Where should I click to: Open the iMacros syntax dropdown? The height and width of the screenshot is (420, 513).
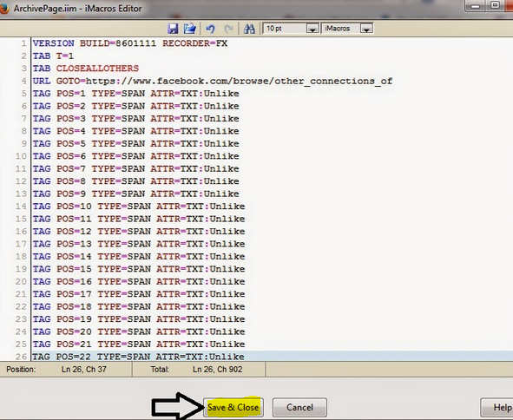pyautogui.click(x=366, y=29)
